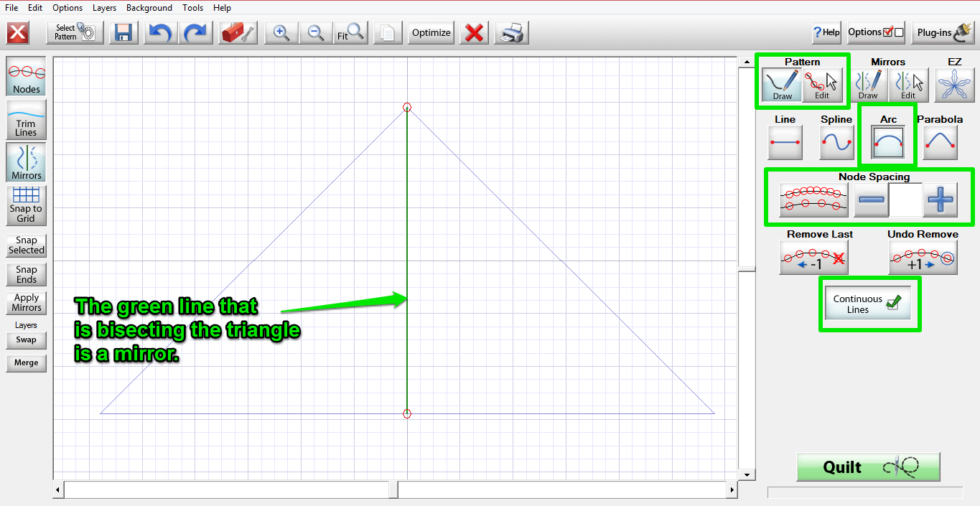Choose the Line drawing mode
Viewport: 980px width, 506px height.
click(785, 142)
